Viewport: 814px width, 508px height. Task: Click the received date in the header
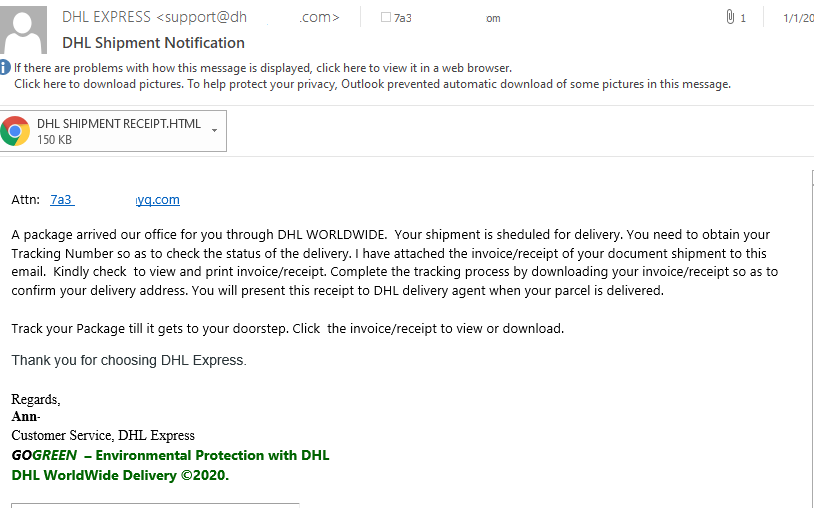(798, 18)
